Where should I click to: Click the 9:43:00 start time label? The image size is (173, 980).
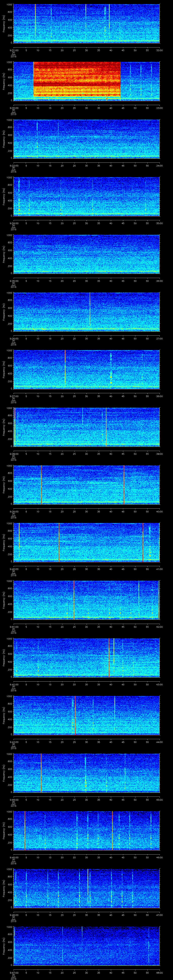coord(14,742)
